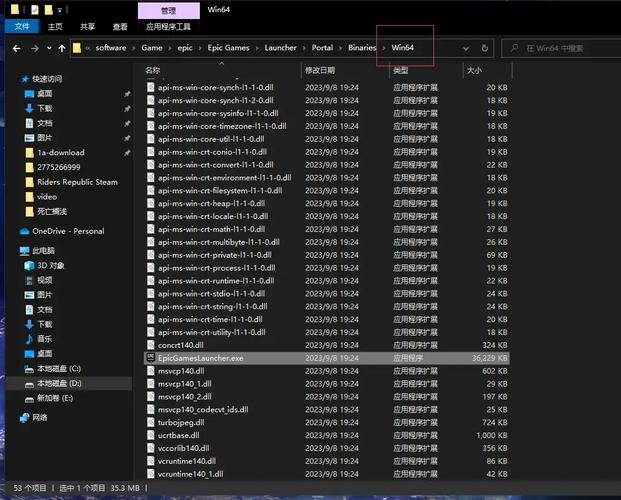The width and height of the screenshot is (621, 500).
Task: Refresh the Win64 folder view
Action: (x=484, y=48)
